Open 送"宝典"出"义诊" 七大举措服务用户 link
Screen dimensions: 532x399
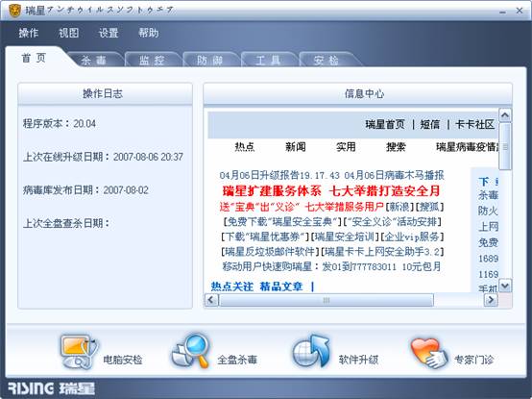[x=302, y=207]
